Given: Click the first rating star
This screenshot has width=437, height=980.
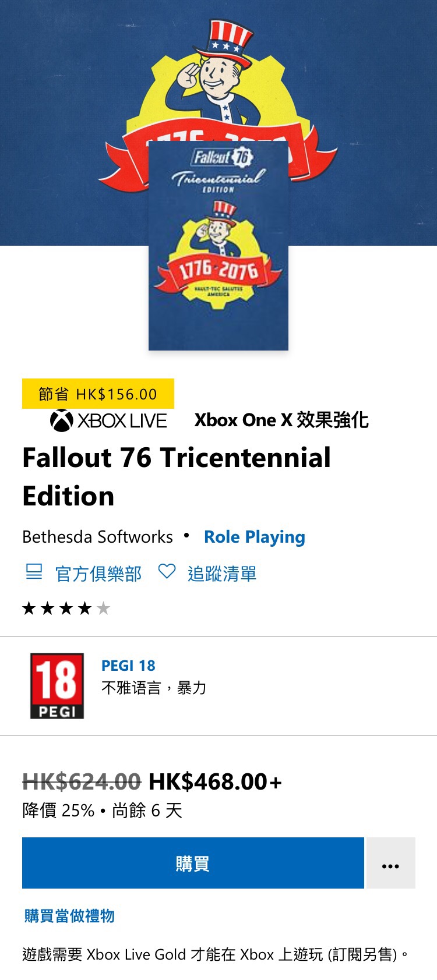Looking at the screenshot, I should tap(29, 608).
